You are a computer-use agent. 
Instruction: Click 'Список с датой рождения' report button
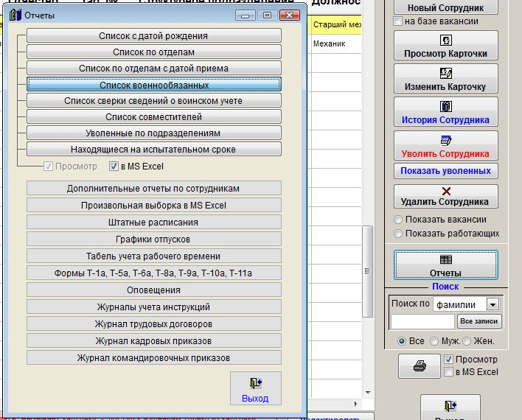(154, 35)
